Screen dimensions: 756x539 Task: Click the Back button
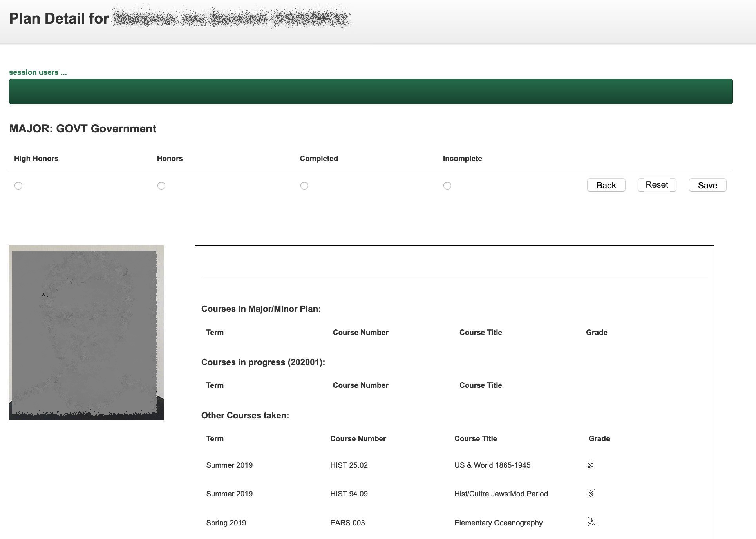[606, 185]
